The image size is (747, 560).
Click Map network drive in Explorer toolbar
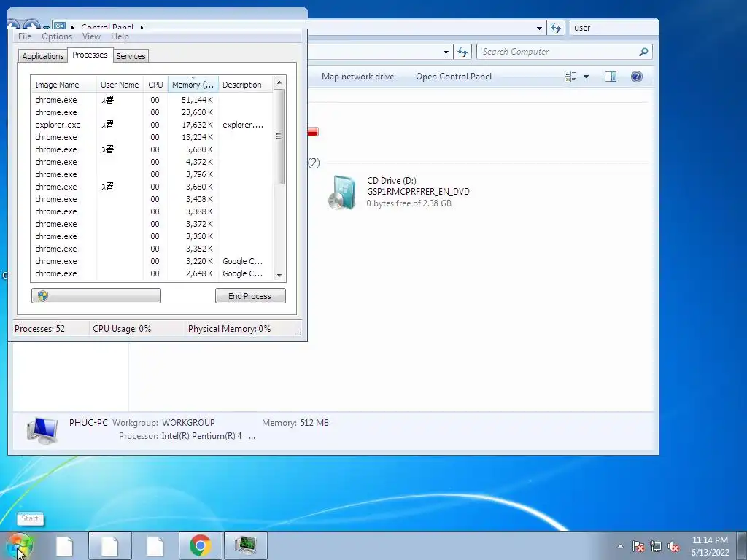pos(357,77)
